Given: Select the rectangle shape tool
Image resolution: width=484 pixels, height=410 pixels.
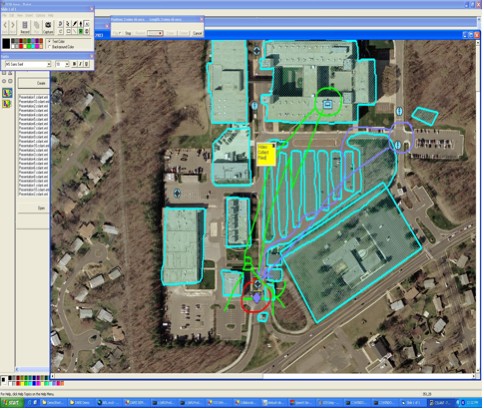Looking at the screenshot, I should [68, 31].
